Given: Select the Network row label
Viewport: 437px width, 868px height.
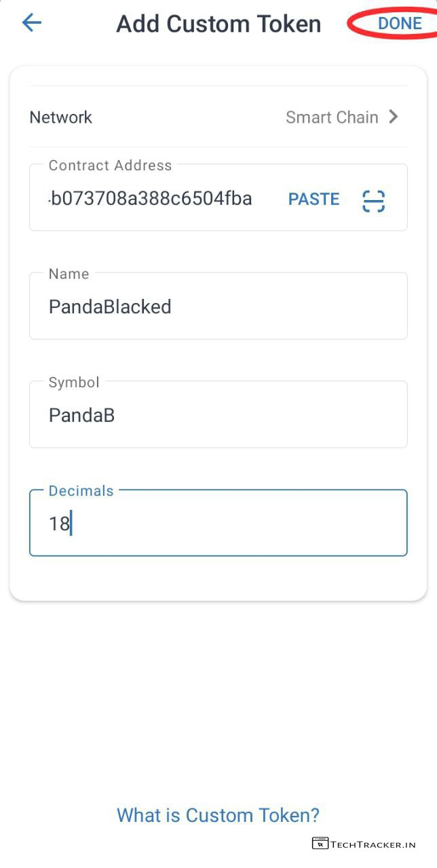Looking at the screenshot, I should [x=61, y=117].
